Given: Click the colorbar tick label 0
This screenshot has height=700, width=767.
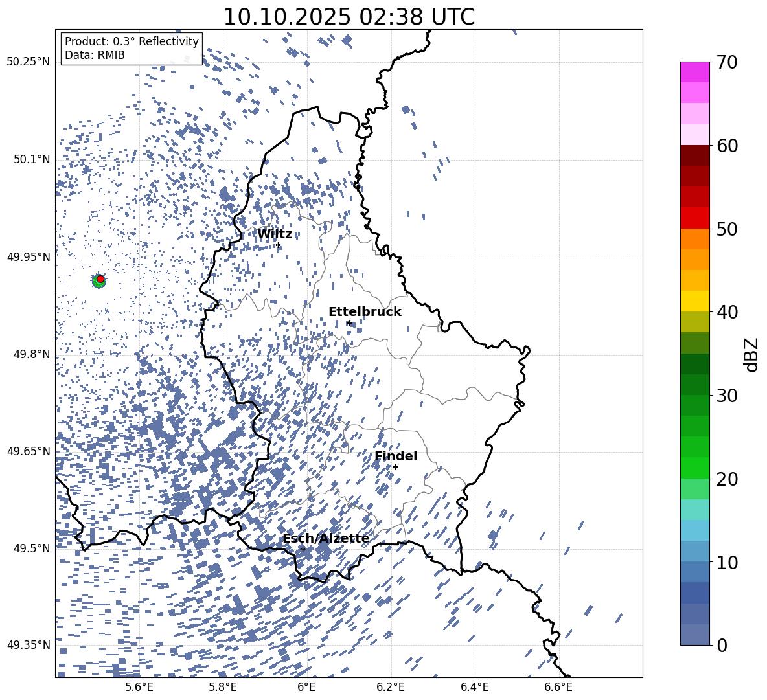Looking at the screenshot, I should coord(722,645).
